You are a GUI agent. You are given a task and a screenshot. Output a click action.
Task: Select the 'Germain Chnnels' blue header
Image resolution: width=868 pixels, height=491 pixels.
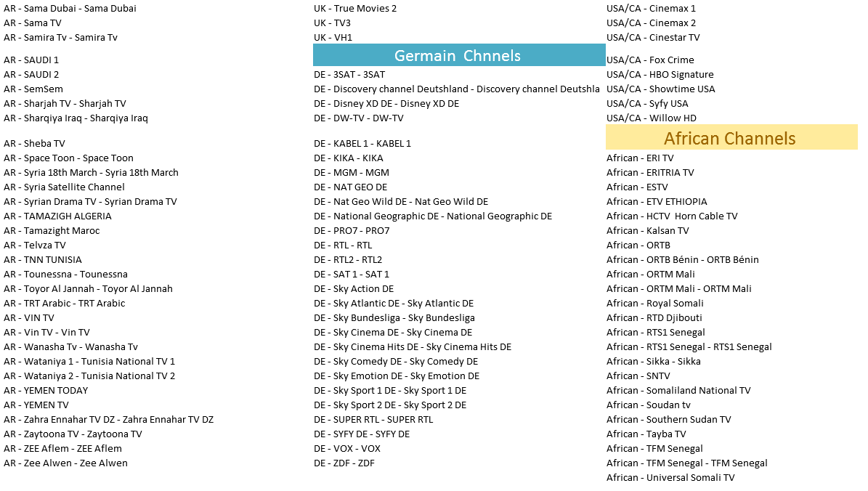pos(459,55)
